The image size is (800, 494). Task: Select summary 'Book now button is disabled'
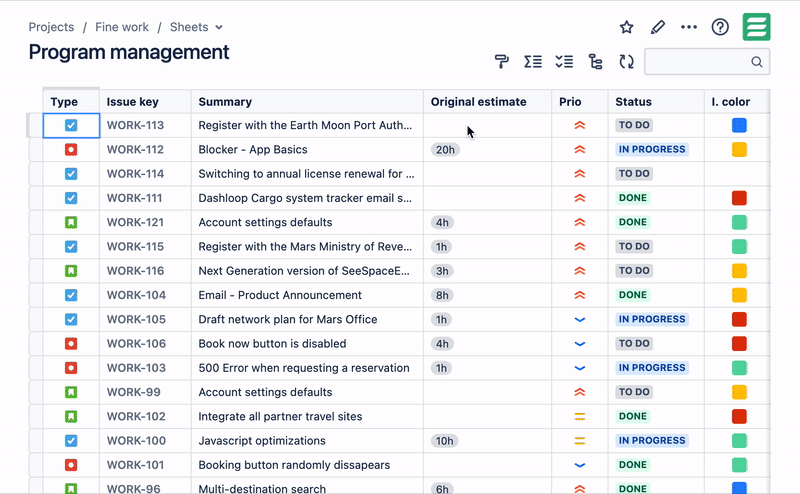[x=272, y=343]
